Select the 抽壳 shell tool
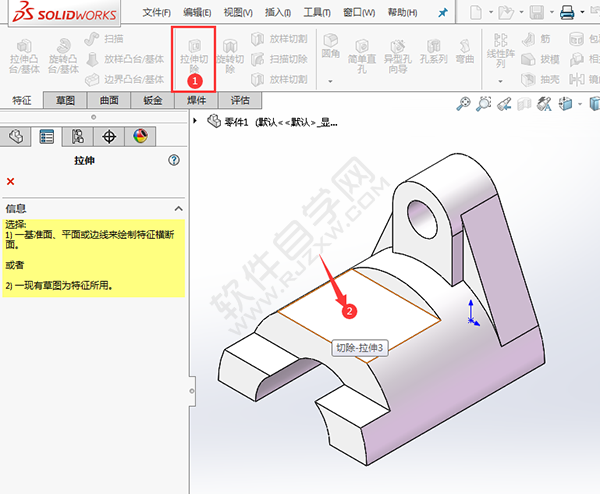Screen dimensions: 600x494 pyautogui.click(x=541, y=79)
